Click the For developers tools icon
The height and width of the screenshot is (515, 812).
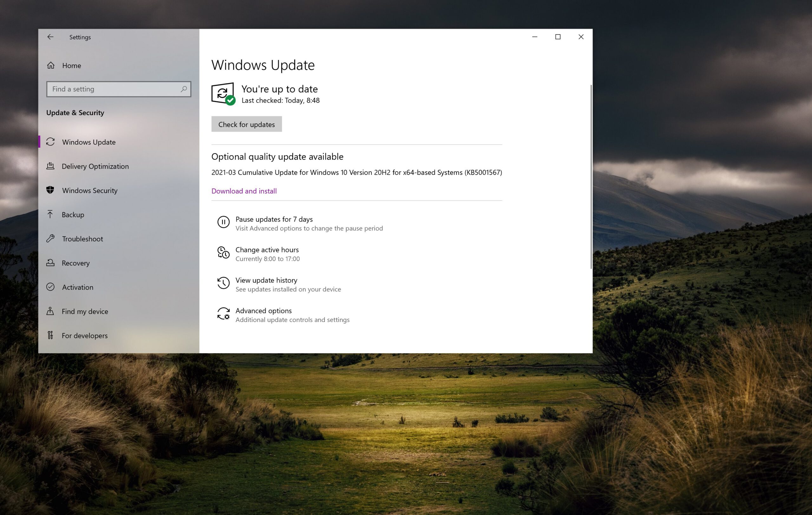pos(50,335)
